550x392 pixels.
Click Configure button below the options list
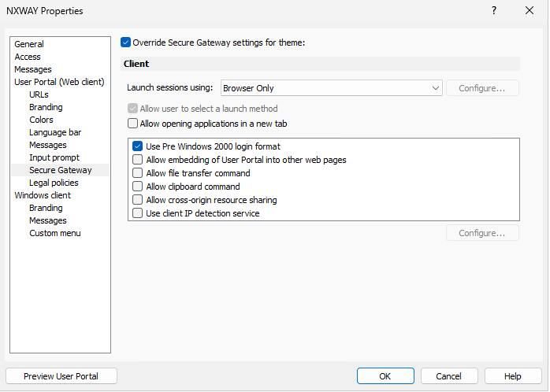(482, 233)
